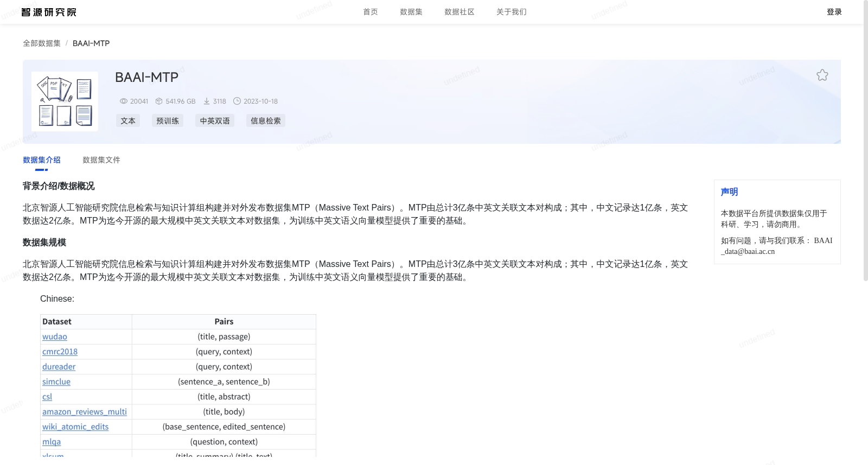Viewport: 868px width, 465px height.
Task: Click the Pairs column header
Action: coord(224,322)
